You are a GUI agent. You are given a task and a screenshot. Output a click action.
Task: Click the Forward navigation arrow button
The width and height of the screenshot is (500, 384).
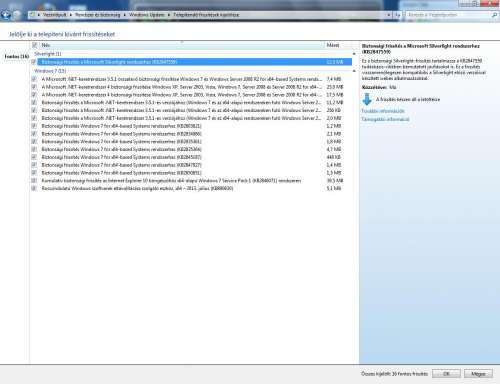click(x=17, y=15)
